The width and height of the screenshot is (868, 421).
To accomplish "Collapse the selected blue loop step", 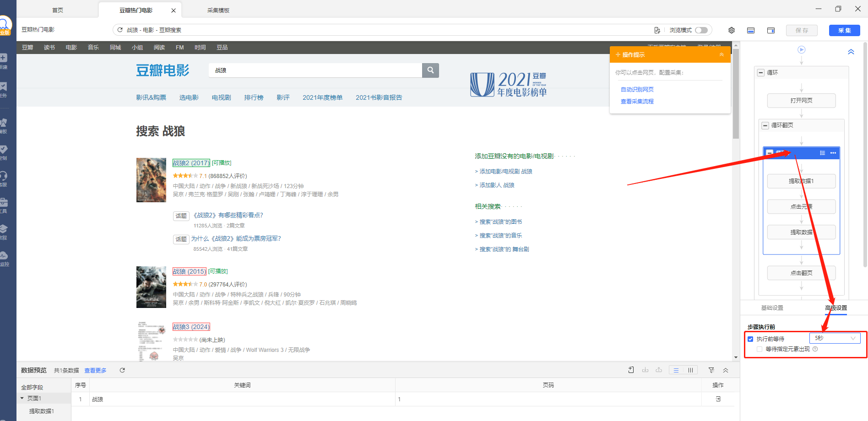I will (770, 153).
